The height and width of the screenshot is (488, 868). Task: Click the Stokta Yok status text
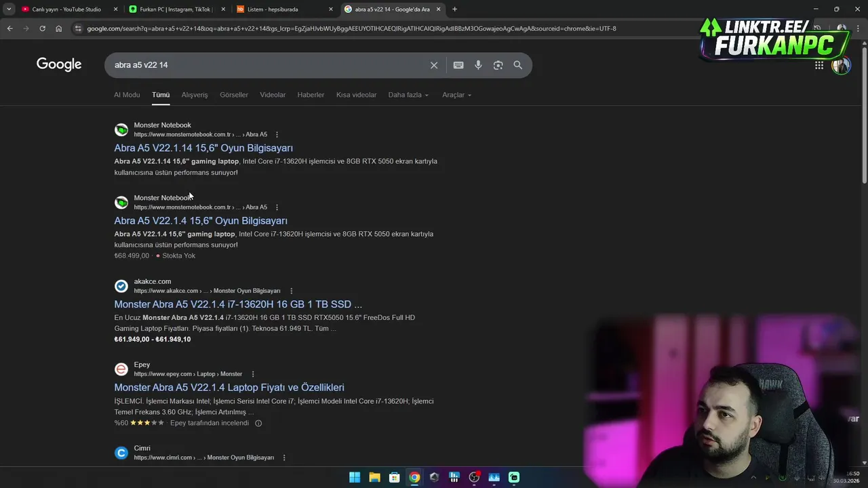(x=178, y=256)
